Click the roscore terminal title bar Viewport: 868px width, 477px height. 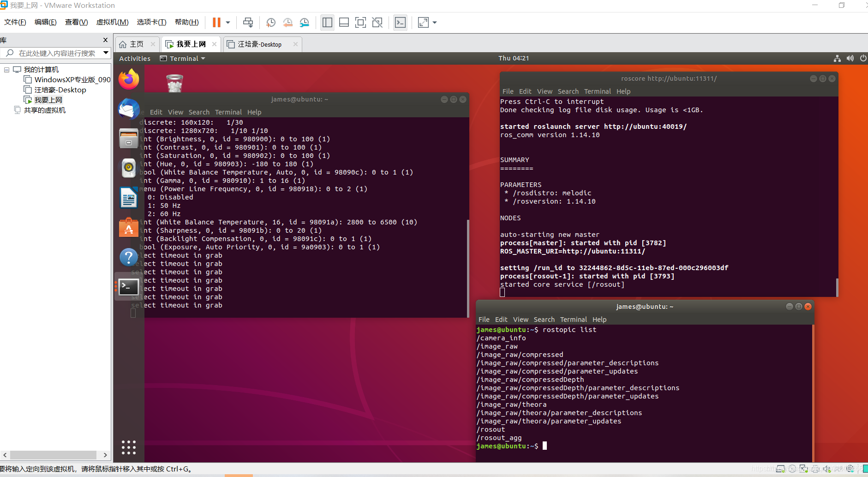(669, 78)
